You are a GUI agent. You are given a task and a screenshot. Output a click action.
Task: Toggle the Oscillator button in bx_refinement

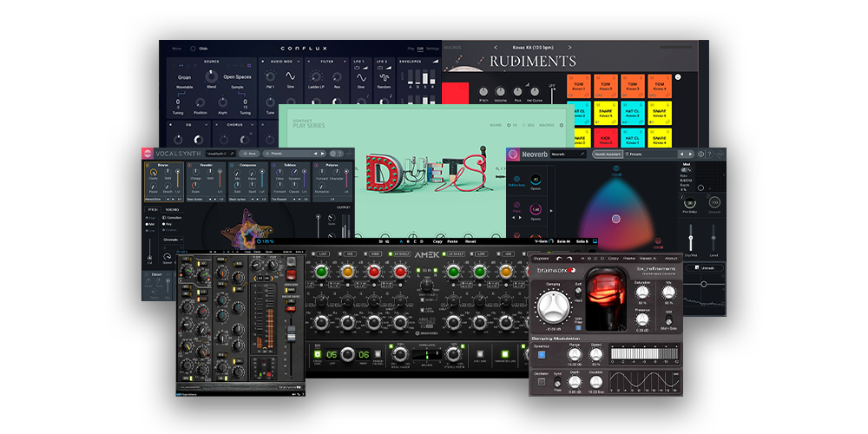coord(542,380)
